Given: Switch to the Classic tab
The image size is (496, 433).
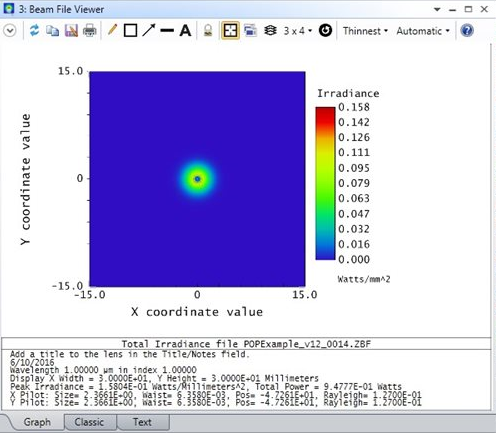Looking at the screenshot, I should pos(89,422).
